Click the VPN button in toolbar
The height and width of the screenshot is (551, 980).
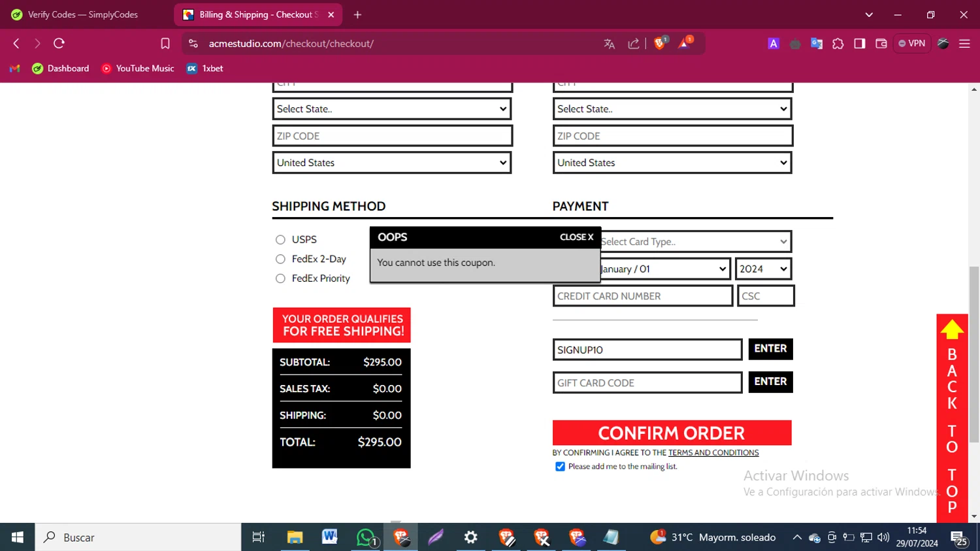912,43
